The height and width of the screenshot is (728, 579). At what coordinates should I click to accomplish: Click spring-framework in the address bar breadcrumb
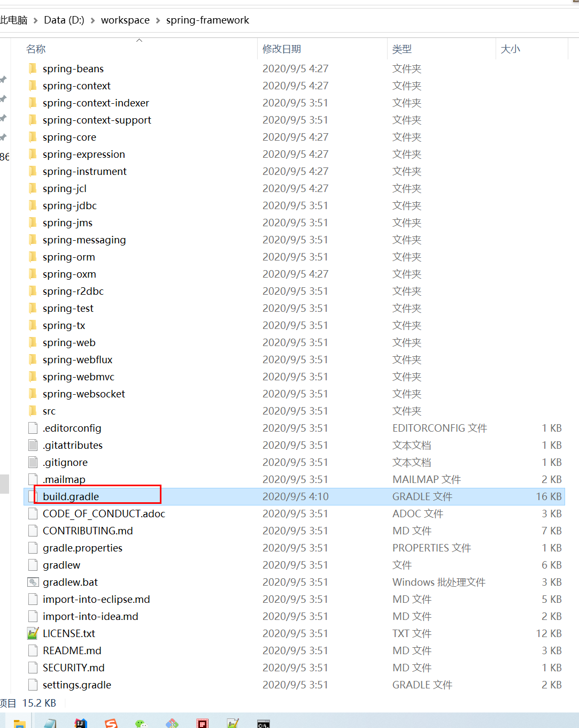[x=207, y=20]
